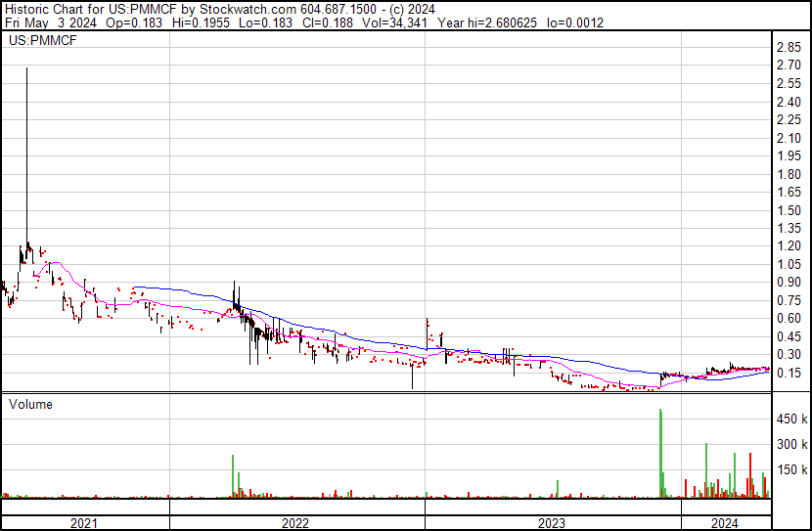Click the Volume panel label
The width and height of the screenshot is (812, 531).
[31, 404]
